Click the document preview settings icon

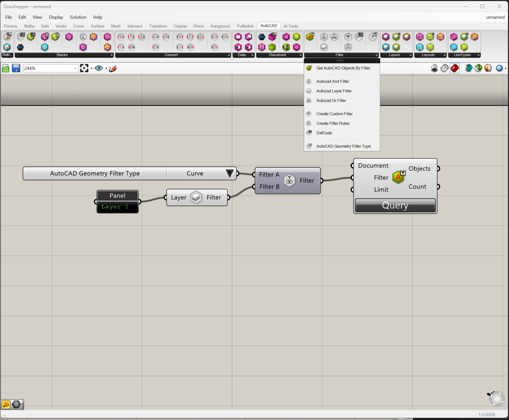[x=469, y=68]
